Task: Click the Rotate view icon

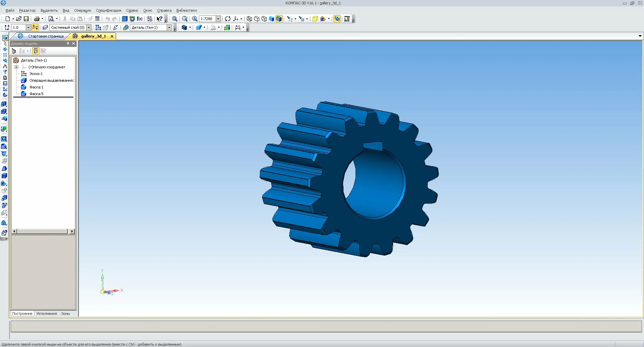Action: coord(228,19)
